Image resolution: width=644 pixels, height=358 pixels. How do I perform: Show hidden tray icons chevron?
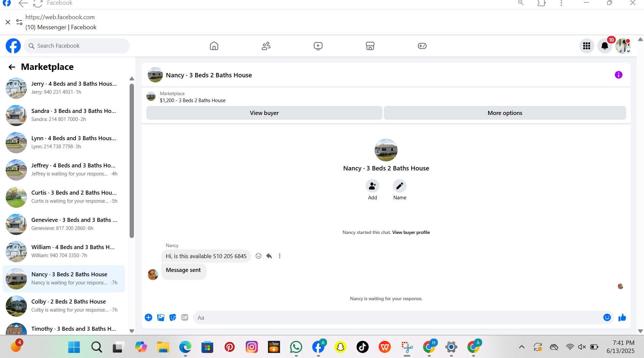(521, 347)
